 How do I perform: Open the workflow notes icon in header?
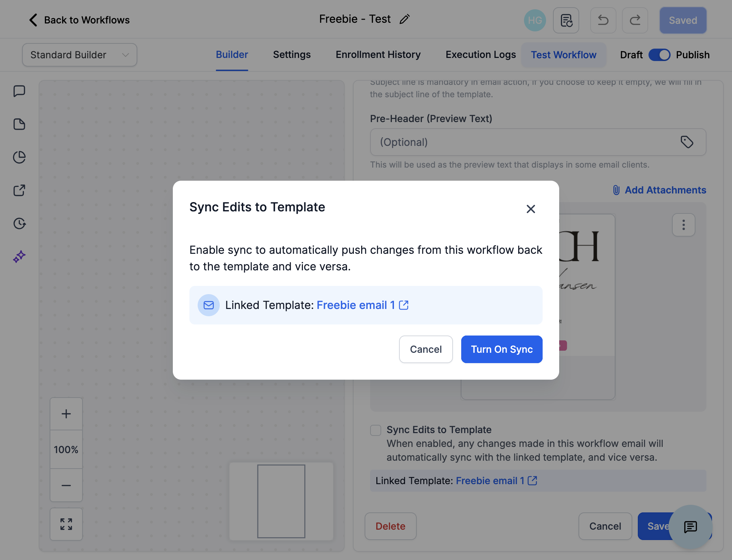[x=566, y=20]
